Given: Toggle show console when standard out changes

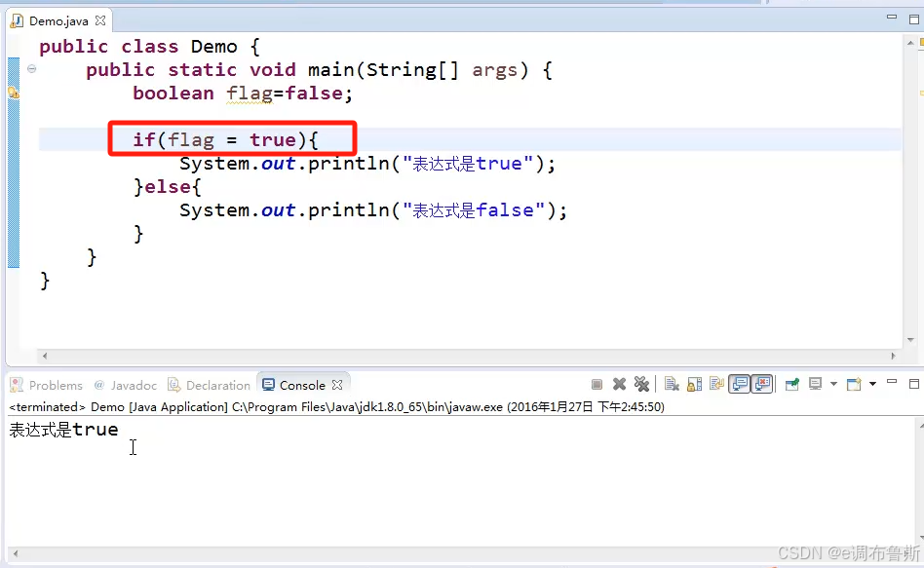Looking at the screenshot, I should pyautogui.click(x=740, y=385).
